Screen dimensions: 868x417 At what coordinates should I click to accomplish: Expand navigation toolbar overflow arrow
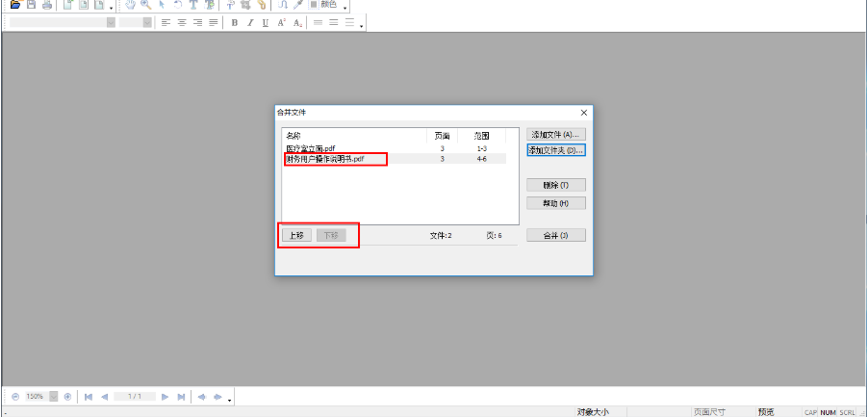tap(229, 400)
